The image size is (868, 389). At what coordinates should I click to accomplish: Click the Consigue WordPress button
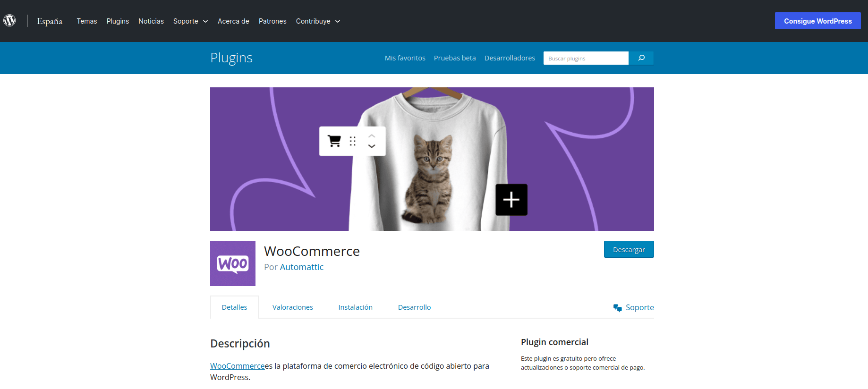tap(817, 21)
